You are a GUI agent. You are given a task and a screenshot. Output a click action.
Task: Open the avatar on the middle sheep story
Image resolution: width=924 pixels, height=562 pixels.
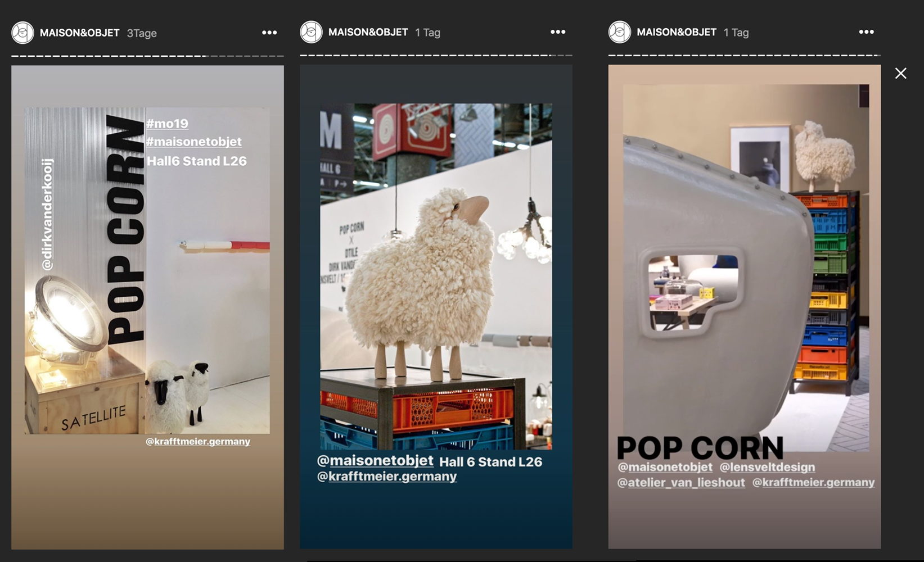click(x=311, y=32)
